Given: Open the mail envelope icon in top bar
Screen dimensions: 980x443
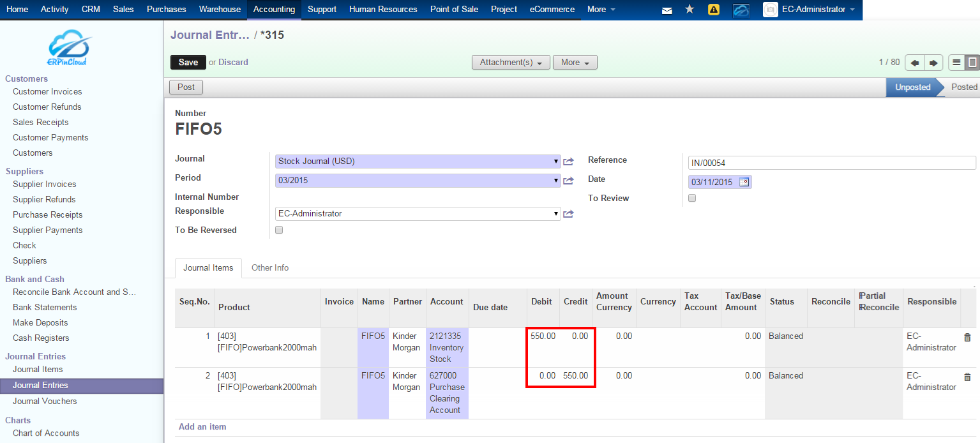Looking at the screenshot, I should coord(667,10).
